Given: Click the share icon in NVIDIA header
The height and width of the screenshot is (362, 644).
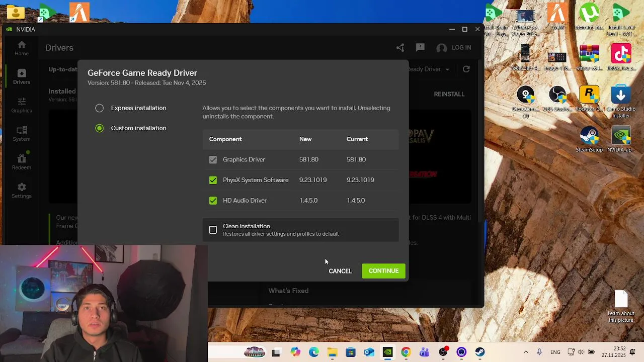Looking at the screenshot, I should (400, 48).
